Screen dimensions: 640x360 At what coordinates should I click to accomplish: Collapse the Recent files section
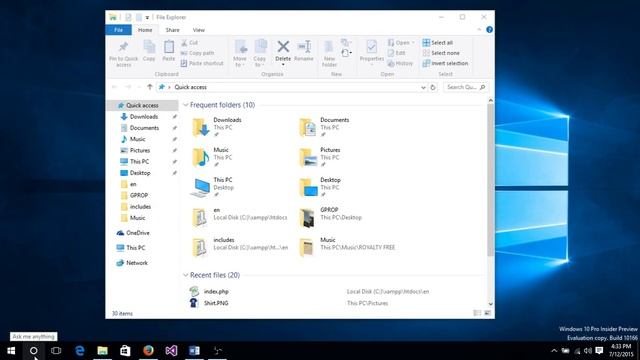point(186,275)
